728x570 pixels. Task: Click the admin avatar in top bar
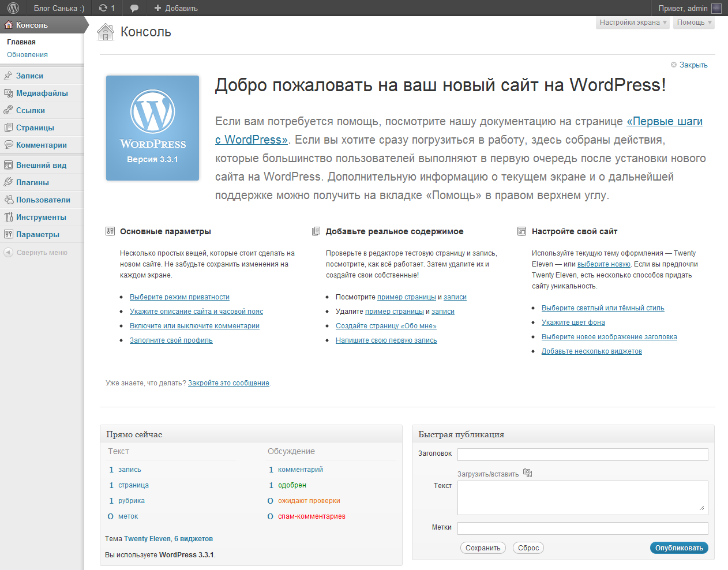tap(716, 8)
